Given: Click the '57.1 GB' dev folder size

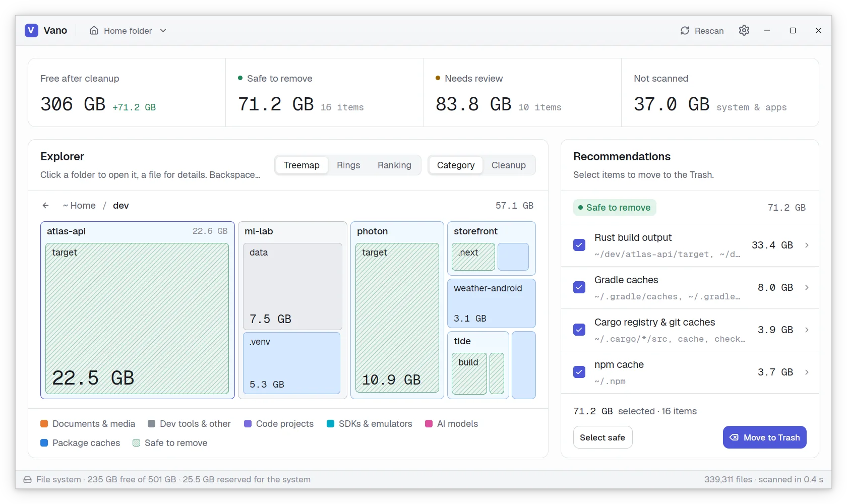Looking at the screenshot, I should [514, 206].
